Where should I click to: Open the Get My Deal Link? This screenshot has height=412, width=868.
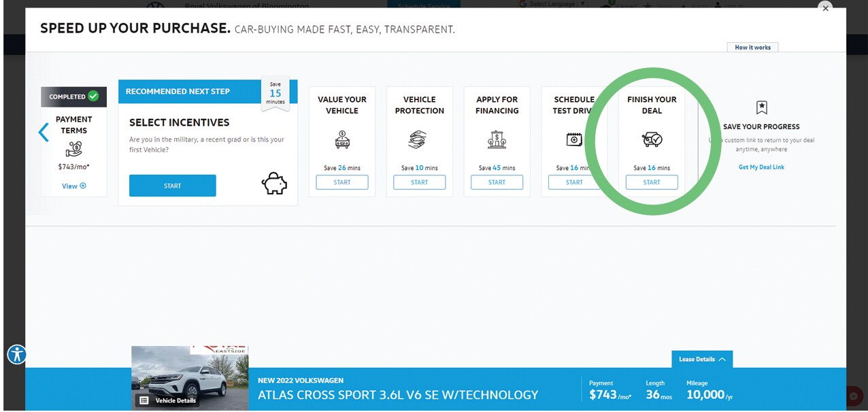(x=761, y=167)
